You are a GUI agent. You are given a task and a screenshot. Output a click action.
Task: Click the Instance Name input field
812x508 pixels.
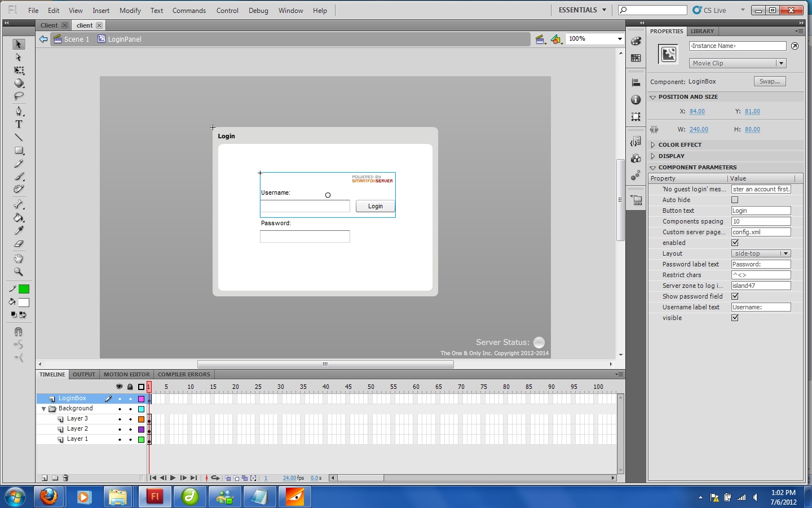tap(737, 46)
